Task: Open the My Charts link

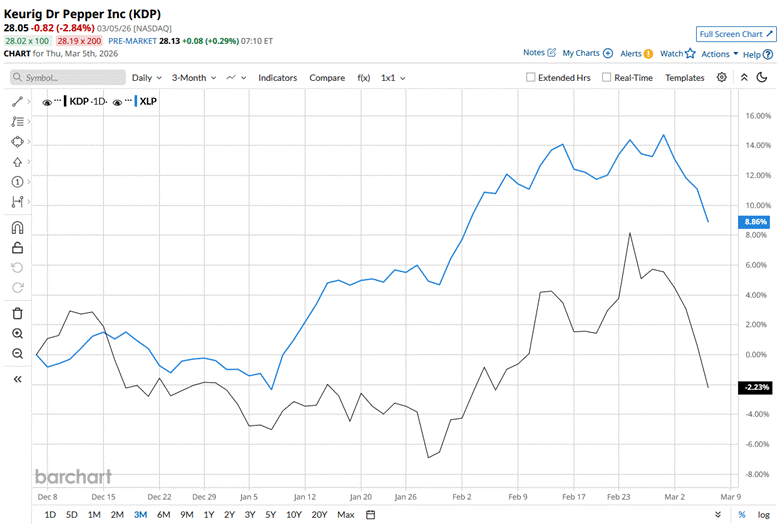Action: click(581, 53)
